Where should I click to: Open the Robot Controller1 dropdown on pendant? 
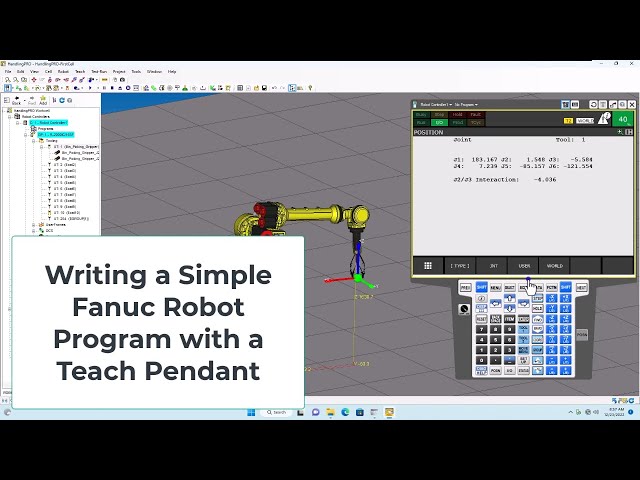(x=436, y=105)
